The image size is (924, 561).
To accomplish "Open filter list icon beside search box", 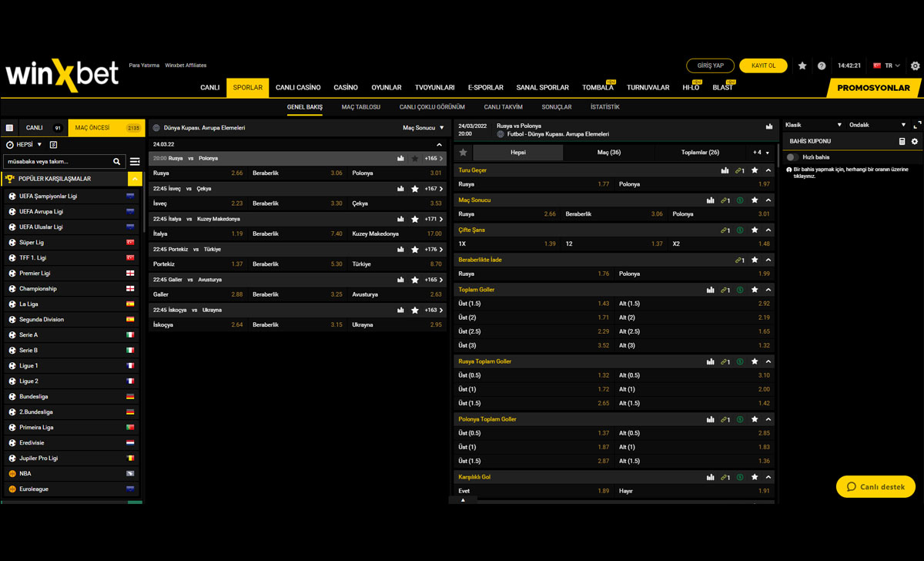I will click(135, 162).
